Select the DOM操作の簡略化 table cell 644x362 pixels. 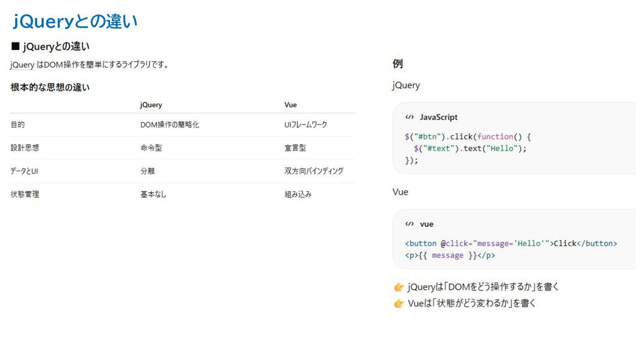point(169,125)
